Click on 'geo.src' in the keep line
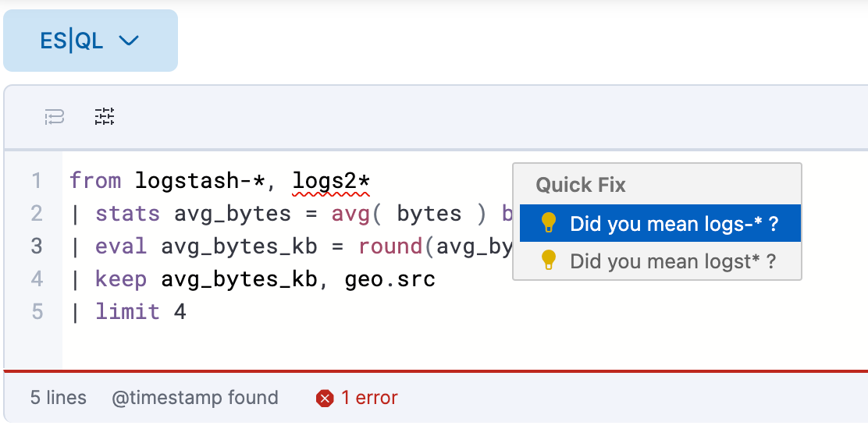The image size is (868, 429). (x=390, y=279)
